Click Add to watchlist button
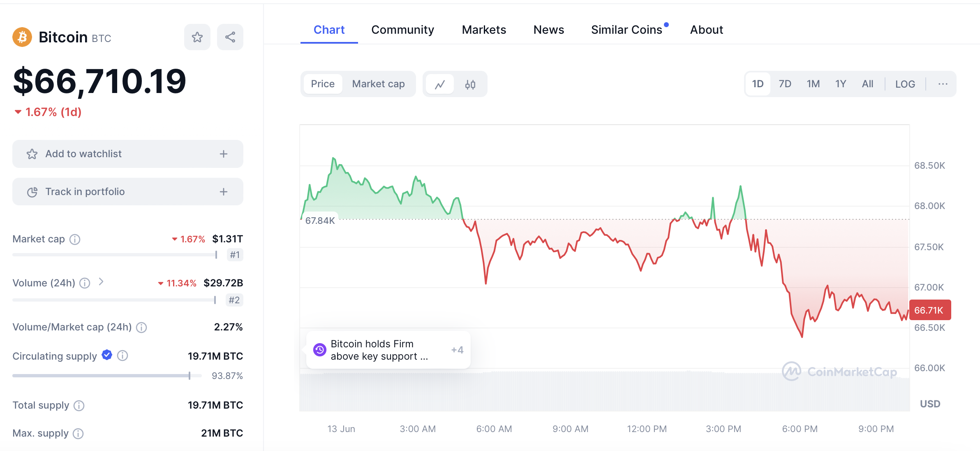This screenshot has width=980, height=451. [127, 154]
